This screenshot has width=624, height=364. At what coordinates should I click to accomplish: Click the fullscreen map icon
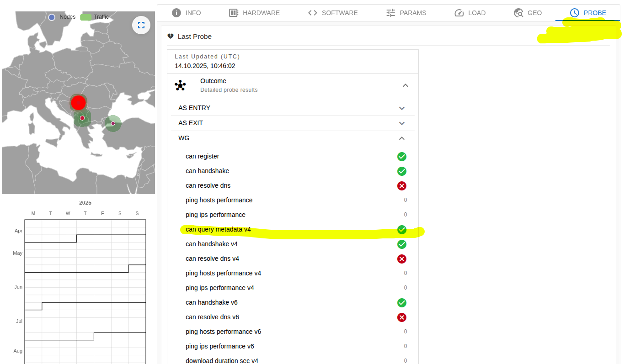point(141,25)
